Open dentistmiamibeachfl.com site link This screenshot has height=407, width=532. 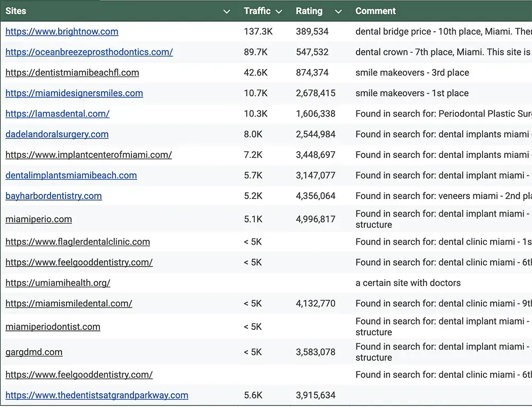[x=72, y=72]
